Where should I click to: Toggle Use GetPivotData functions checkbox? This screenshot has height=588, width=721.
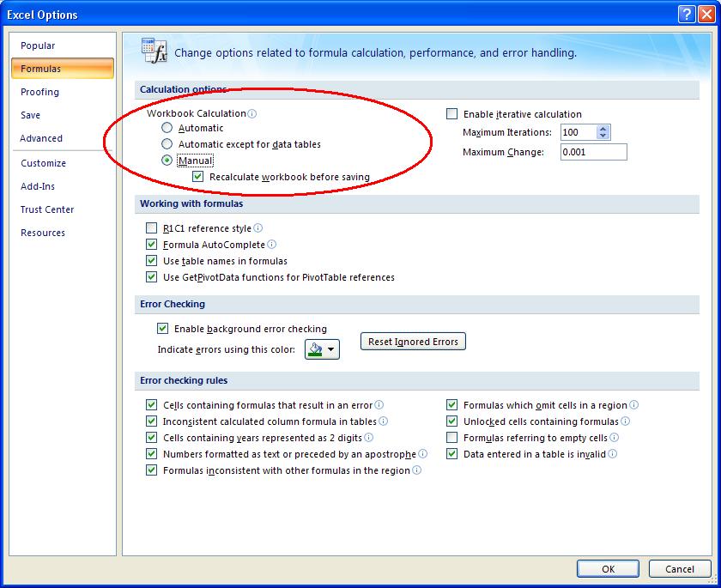(151, 276)
